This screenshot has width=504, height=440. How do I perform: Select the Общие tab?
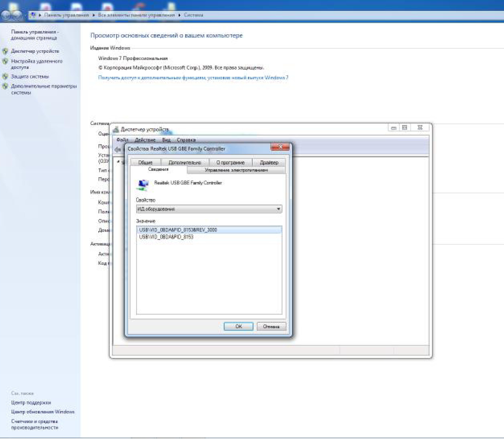point(145,163)
